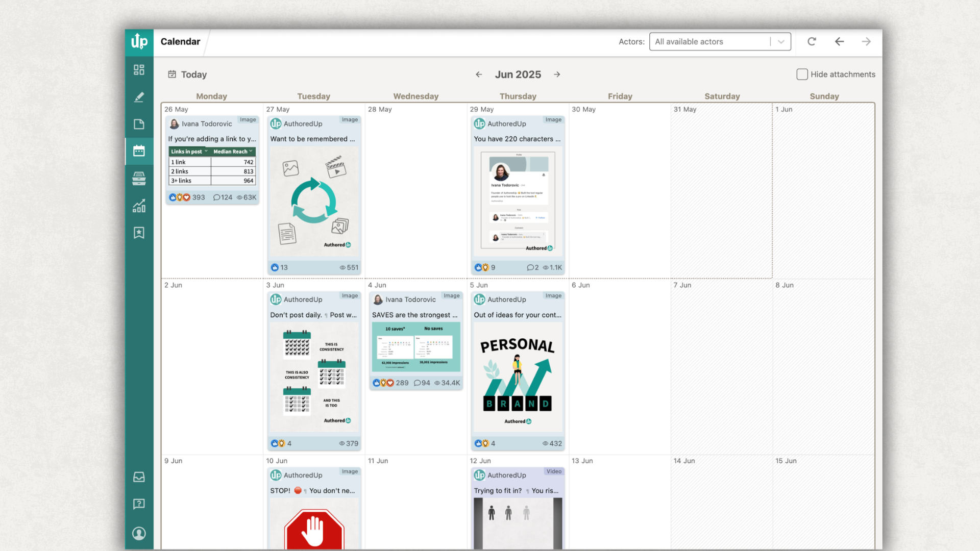Click Image tag on 26 May post
This screenshot has width=980, height=551.
coord(248,120)
